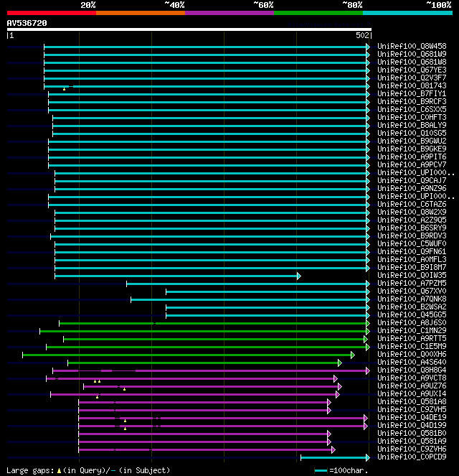Select the UniRef100_A0MFL3 label
Screen dimensions: 459x476
(x=412, y=259)
